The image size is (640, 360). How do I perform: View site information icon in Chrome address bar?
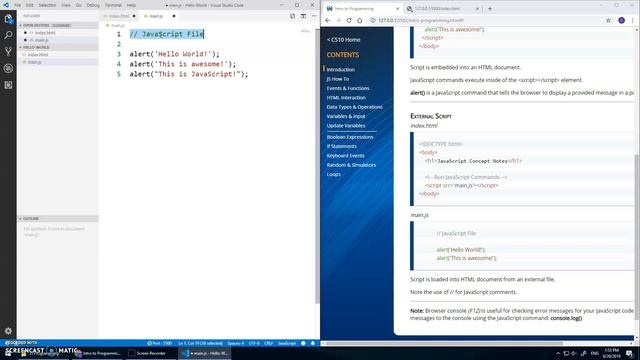click(x=373, y=20)
